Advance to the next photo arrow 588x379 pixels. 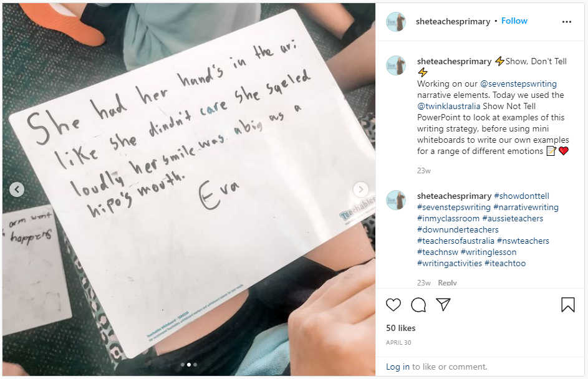pyautogui.click(x=360, y=189)
